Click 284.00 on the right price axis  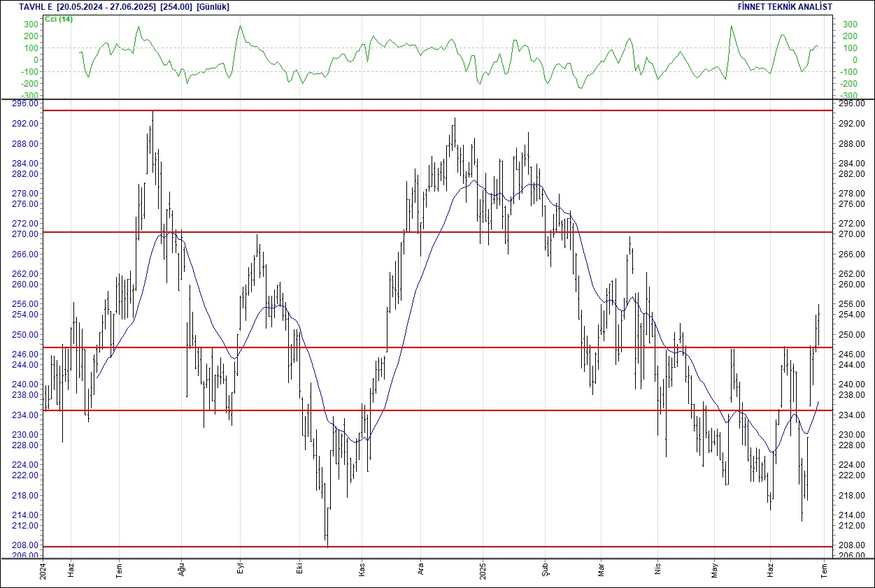(x=852, y=164)
